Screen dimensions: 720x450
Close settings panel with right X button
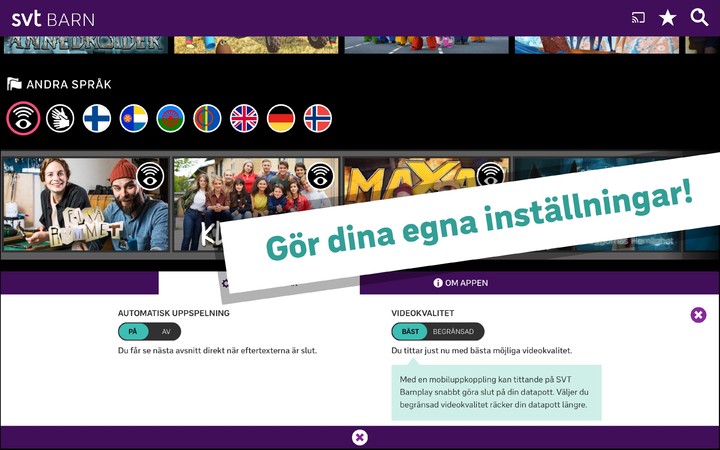(698, 315)
